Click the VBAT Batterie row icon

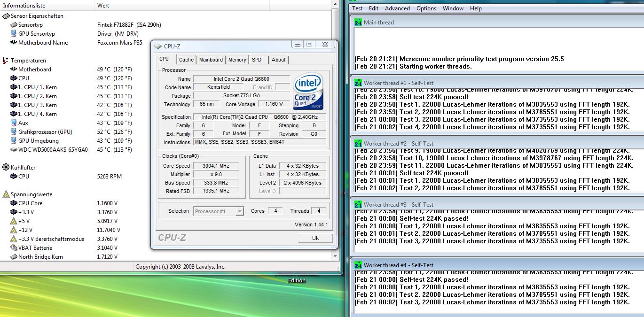click(14, 248)
